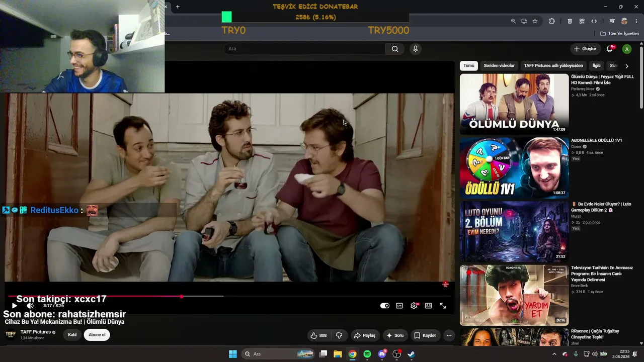Open the Oluştur create menu
The image size is (644, 362).
click(x=585, y=49)
